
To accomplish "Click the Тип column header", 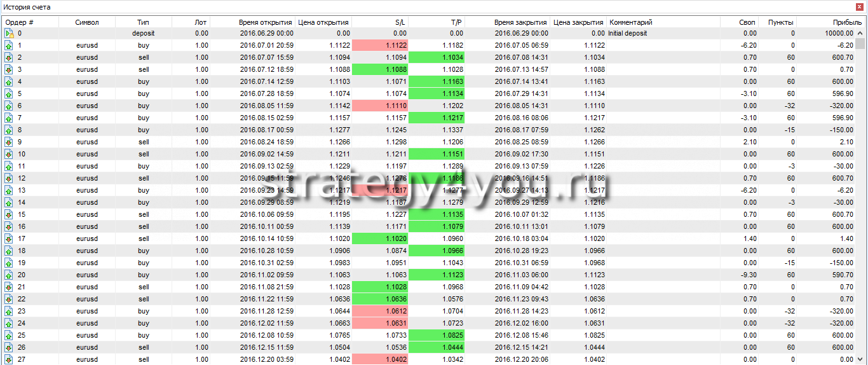I will tap(143, 22).
